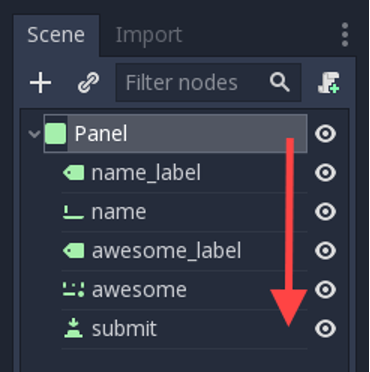Viewport: 370px width, 372px height.
Task: Toggle visibility of Panel node
Action: click(325, 134)
